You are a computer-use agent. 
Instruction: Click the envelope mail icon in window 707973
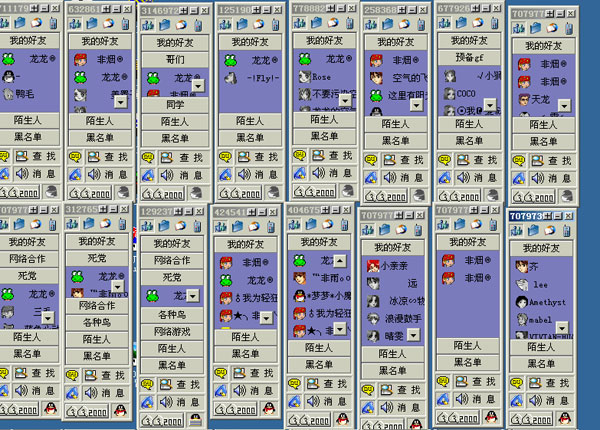[x=550, y=230]
